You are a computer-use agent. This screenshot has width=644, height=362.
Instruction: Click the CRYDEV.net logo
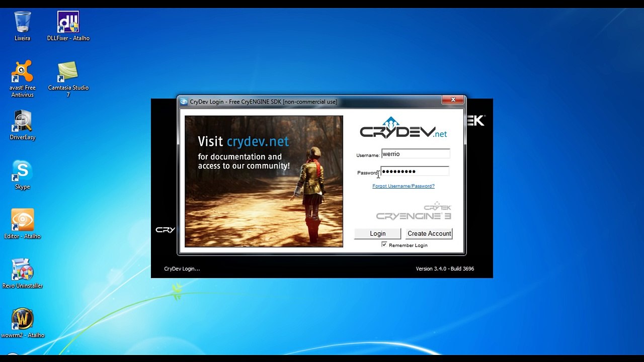[x=403, y=128]
